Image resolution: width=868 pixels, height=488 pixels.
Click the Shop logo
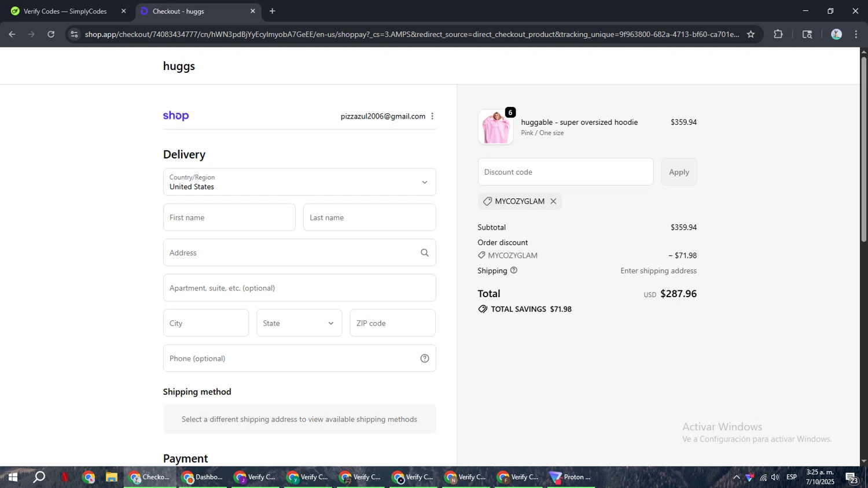pyautogui.click(x=176, y=116)
